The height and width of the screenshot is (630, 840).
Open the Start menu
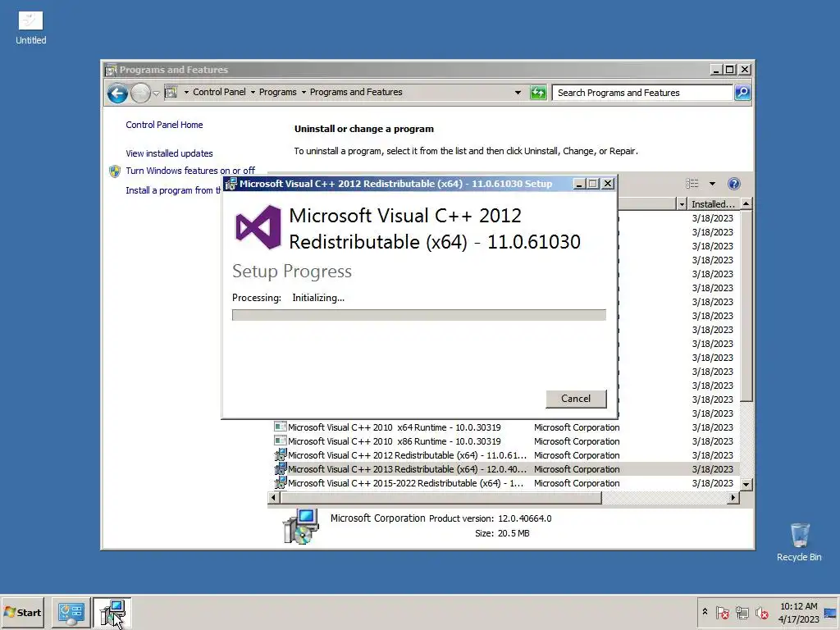(x=22, y=612)
